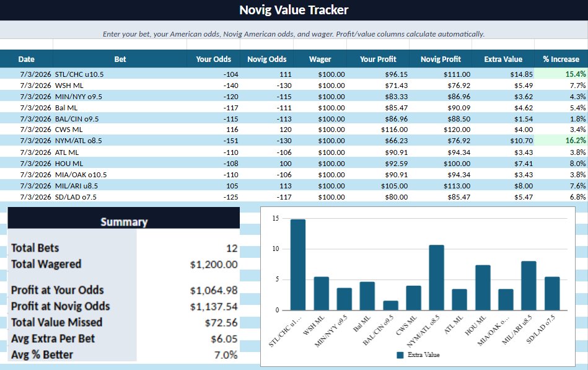Click the STL/CHC bar in the chart
Screen dimensions: 588x370
coord(298,265)
